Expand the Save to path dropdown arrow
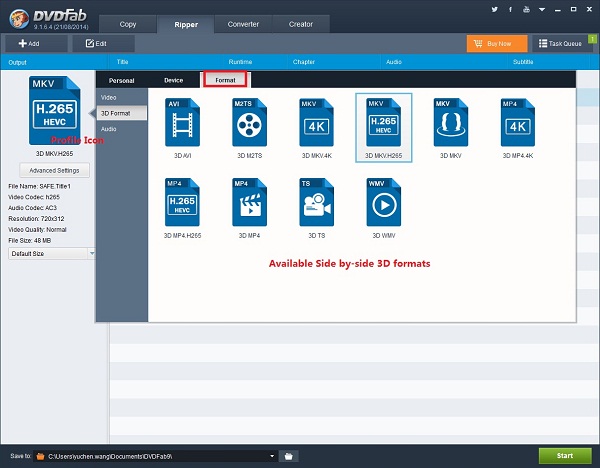600x468 pixels. pos(272,456)
